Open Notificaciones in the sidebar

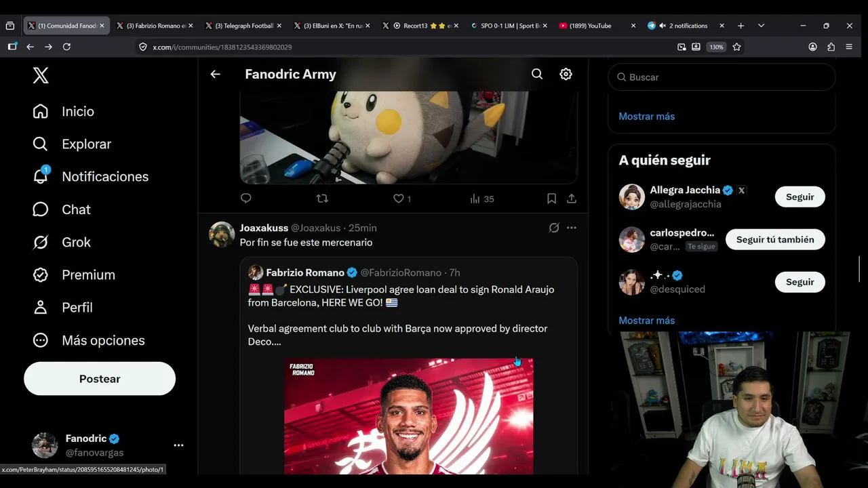90,176
